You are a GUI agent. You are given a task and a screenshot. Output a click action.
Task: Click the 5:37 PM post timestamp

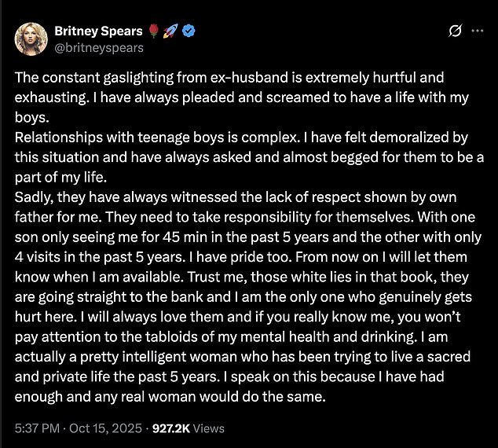38,428
